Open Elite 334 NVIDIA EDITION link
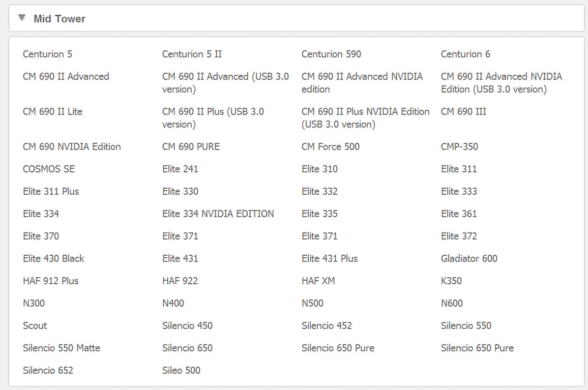This screenshot has width=588, height=390. pos(218,214)
